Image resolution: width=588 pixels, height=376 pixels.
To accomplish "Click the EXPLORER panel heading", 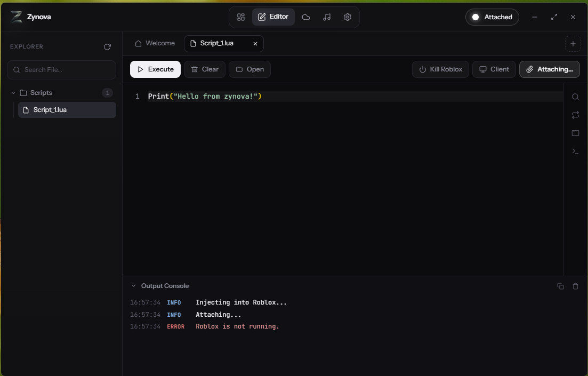I will [27, 46].
